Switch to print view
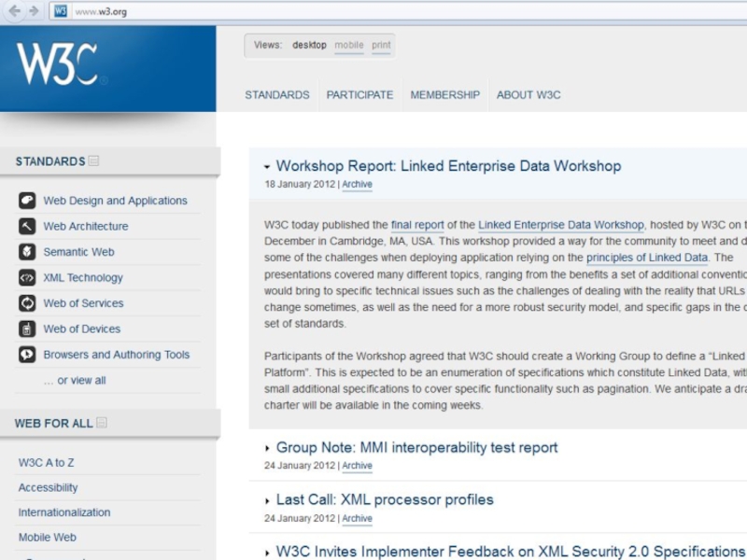The width and height of the screenshot is (747, 560). point(381,45)
